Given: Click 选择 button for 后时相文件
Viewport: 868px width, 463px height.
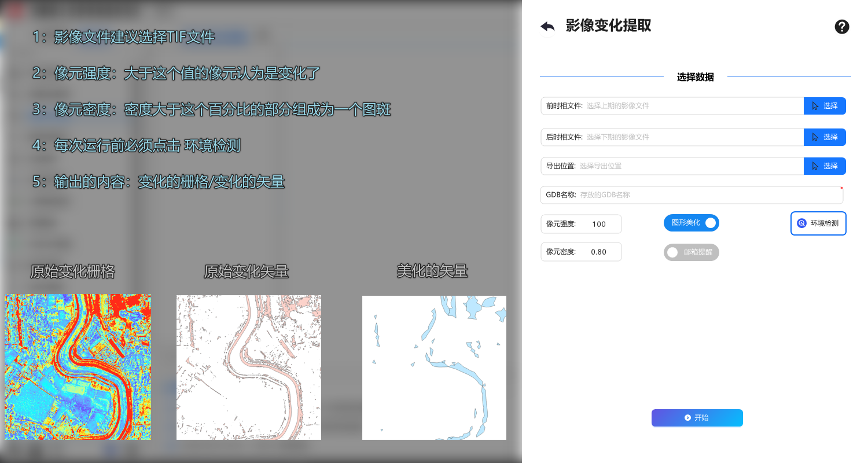Looking at the screenshot, I should pyautogui.click(x=825, y=137).
